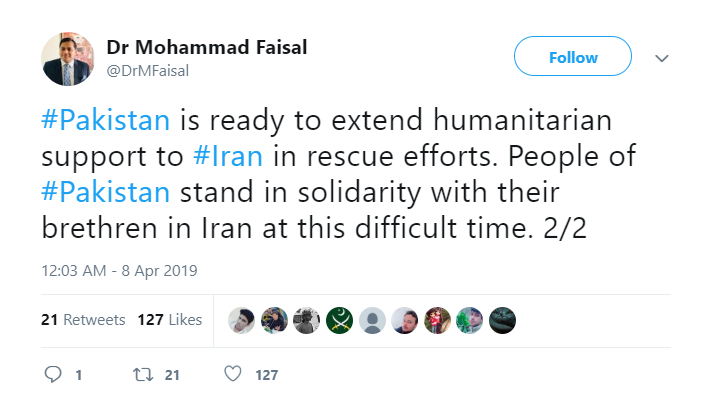709x404 pixels.
Task: Click the first liker avatar in the row
Action: click(x=242, y=320)
